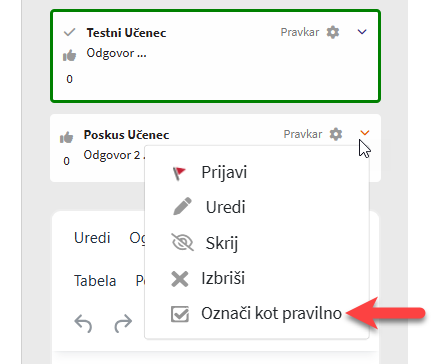Undo the last editor action

83,323
